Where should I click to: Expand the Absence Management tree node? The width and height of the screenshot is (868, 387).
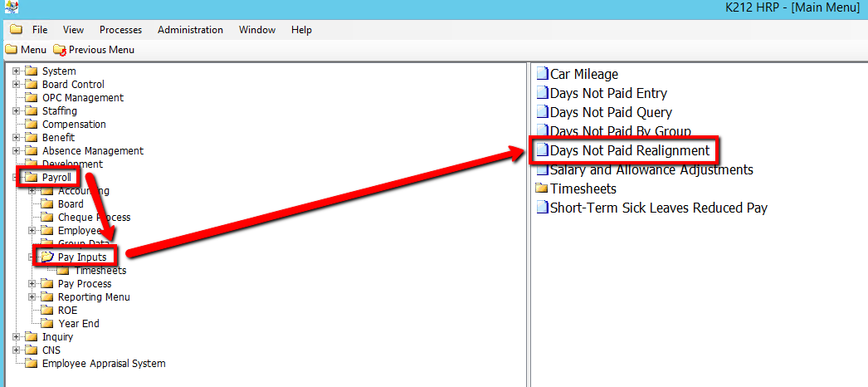point(16,151)
